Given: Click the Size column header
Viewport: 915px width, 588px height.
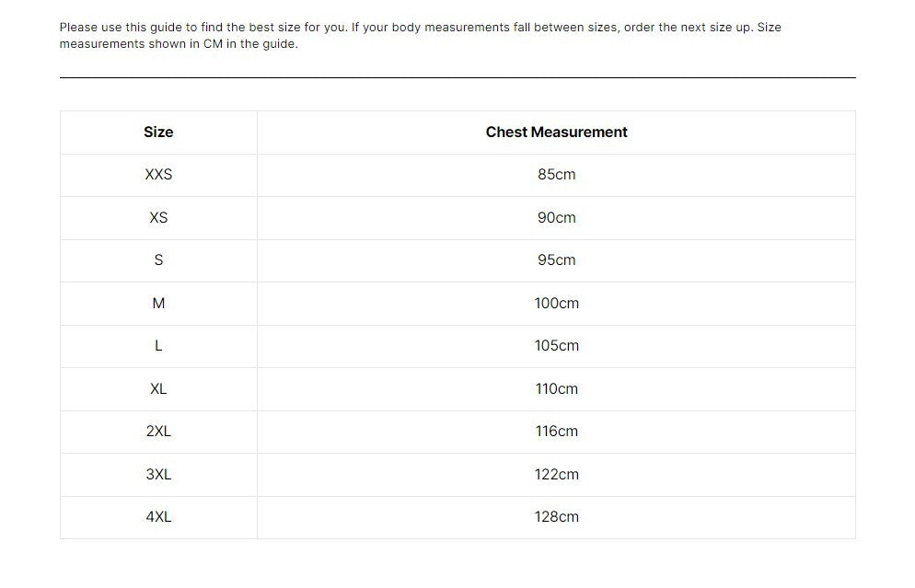Looking at the screenshot, I should (158, 133).
